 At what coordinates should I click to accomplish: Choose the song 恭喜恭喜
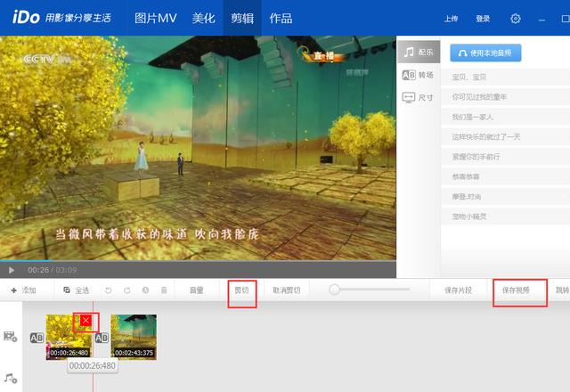pos(505,176)
